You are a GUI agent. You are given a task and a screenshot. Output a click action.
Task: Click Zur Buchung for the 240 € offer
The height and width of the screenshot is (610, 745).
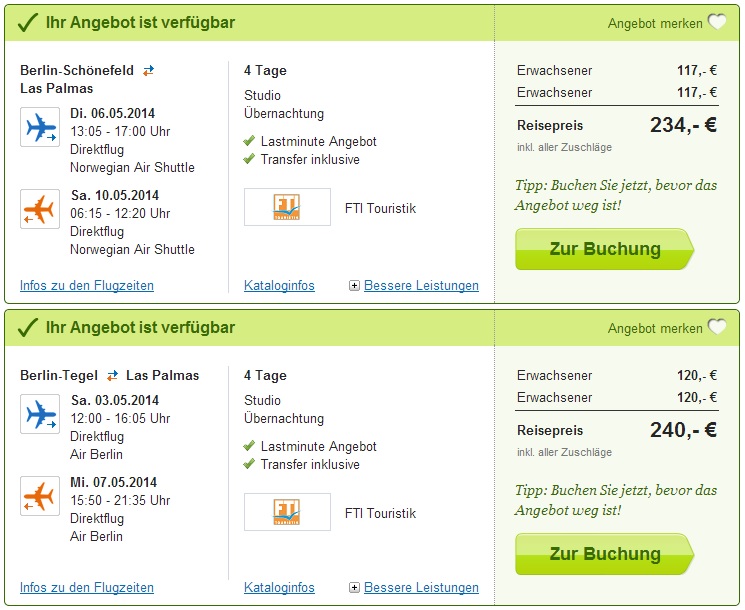(x=604, y=554)
